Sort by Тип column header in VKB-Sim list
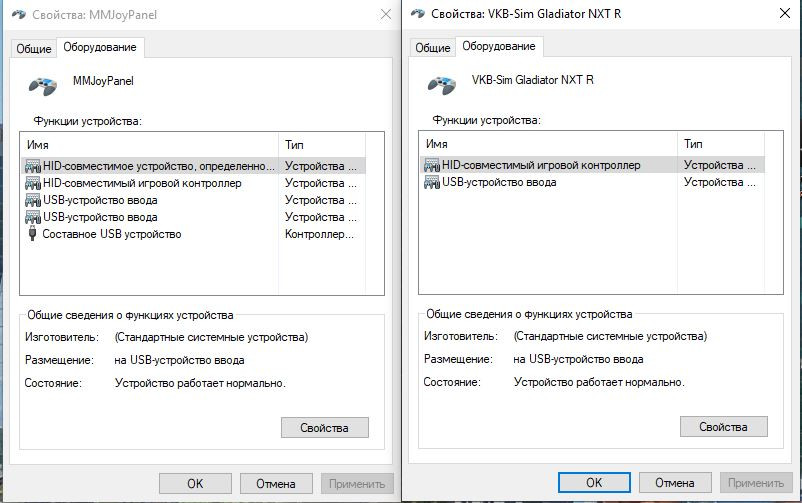 (721, 144)
